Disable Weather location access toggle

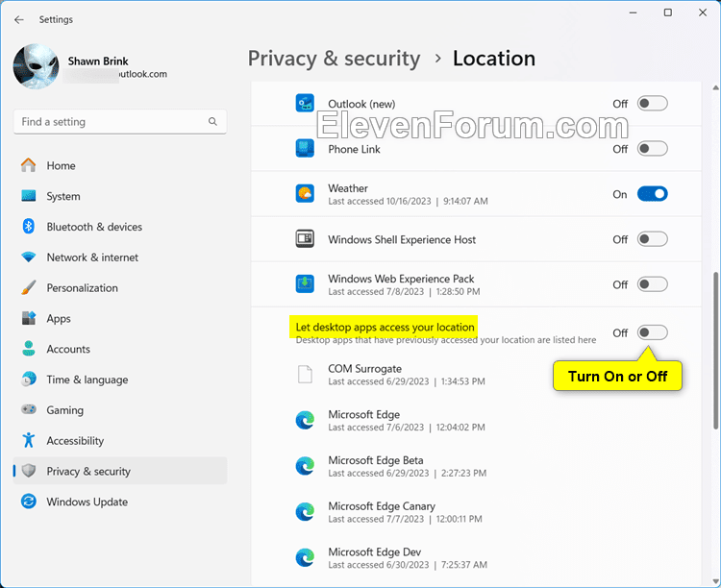[652, 194]
